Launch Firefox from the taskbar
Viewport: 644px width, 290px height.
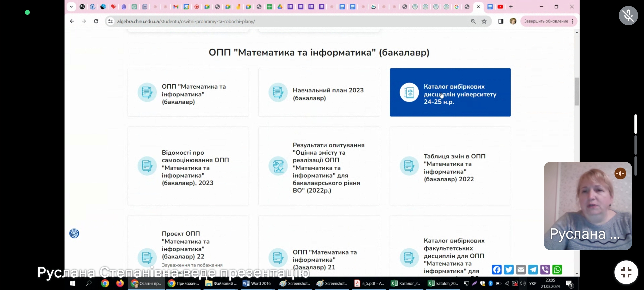pos(120,283)
